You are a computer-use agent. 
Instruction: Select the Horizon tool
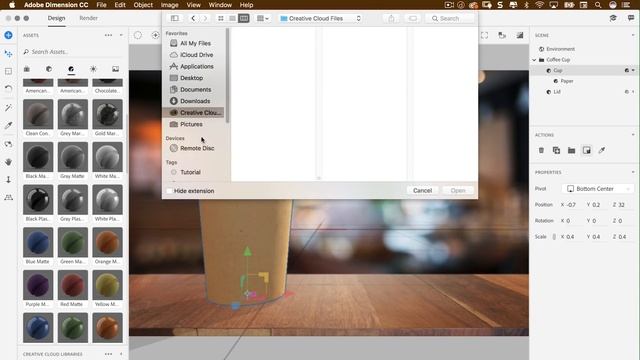click(8, 198)
